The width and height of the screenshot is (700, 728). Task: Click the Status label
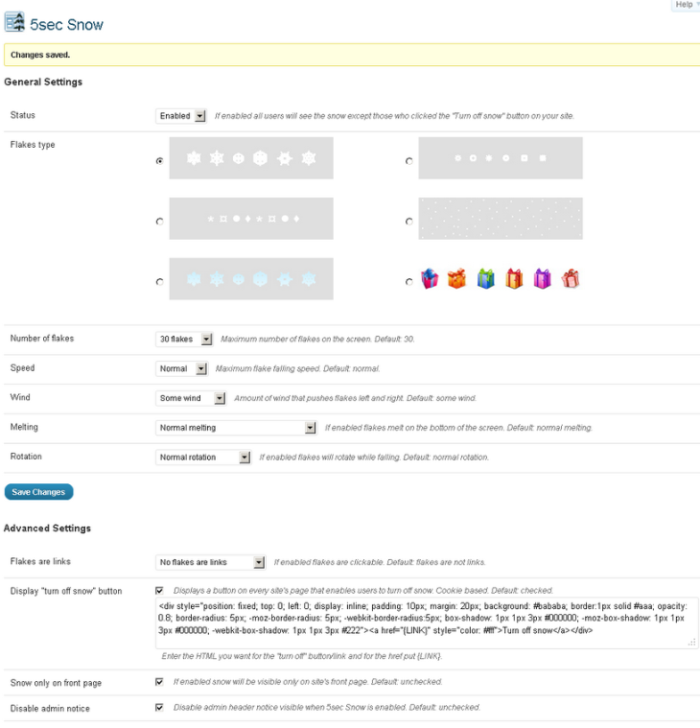[23, 115]
